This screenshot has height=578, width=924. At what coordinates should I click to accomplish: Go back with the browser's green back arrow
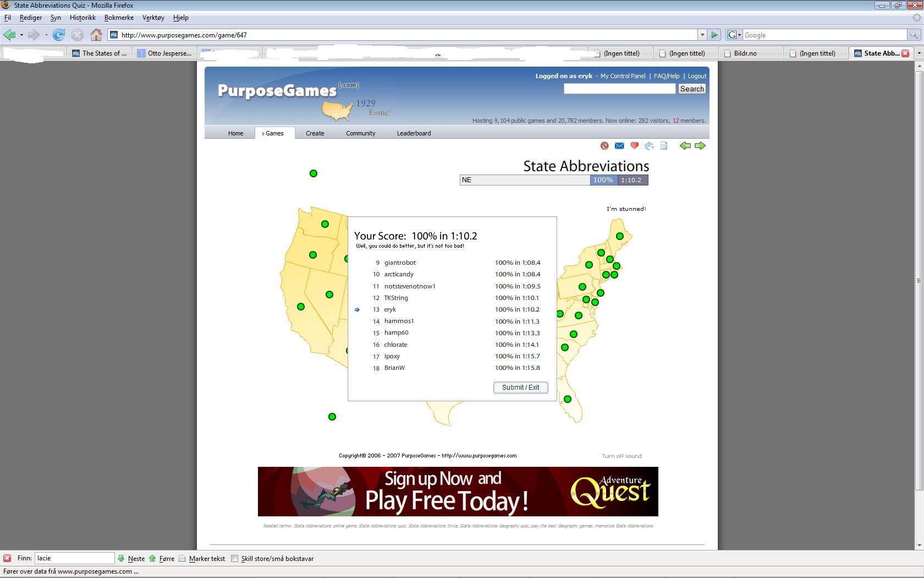(9, 35)
